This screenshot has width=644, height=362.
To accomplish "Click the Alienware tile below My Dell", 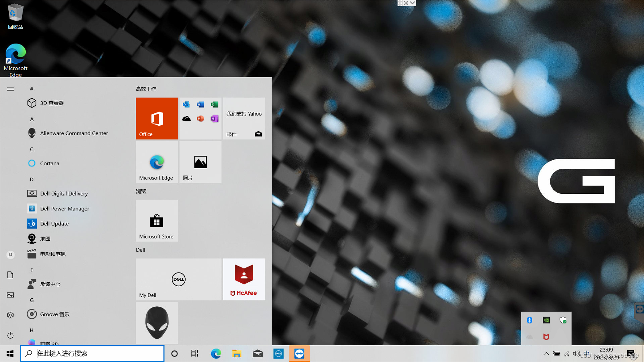I will click(157, 323).
